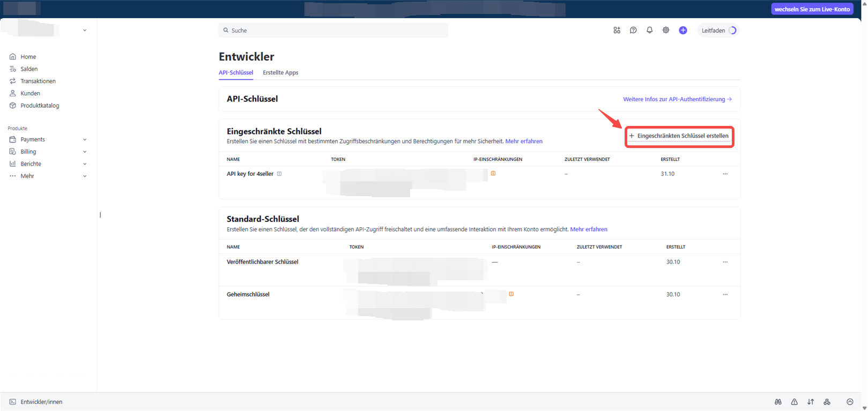Click Eingeschränkten Schlüssel erstellen button
868x411 pixels.
point(679,136)
